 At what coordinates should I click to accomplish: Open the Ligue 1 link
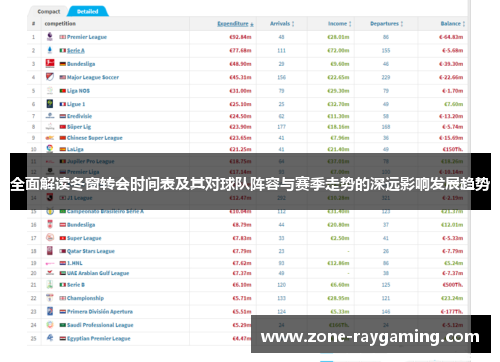[x=76, y=104]
